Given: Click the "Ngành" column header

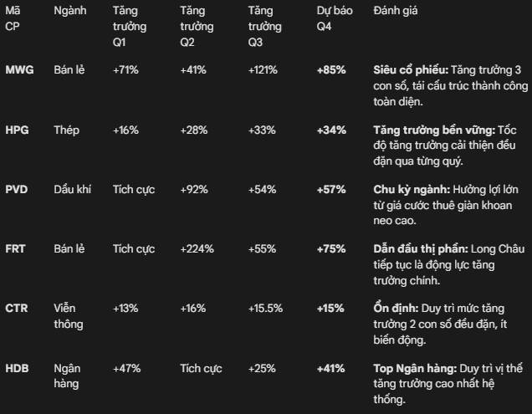Looking at the screenshot, I should pyautogui.click(x=69, y=11).
